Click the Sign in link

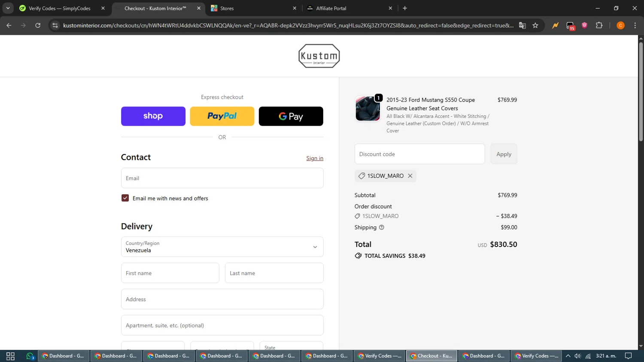pos(315,158)
